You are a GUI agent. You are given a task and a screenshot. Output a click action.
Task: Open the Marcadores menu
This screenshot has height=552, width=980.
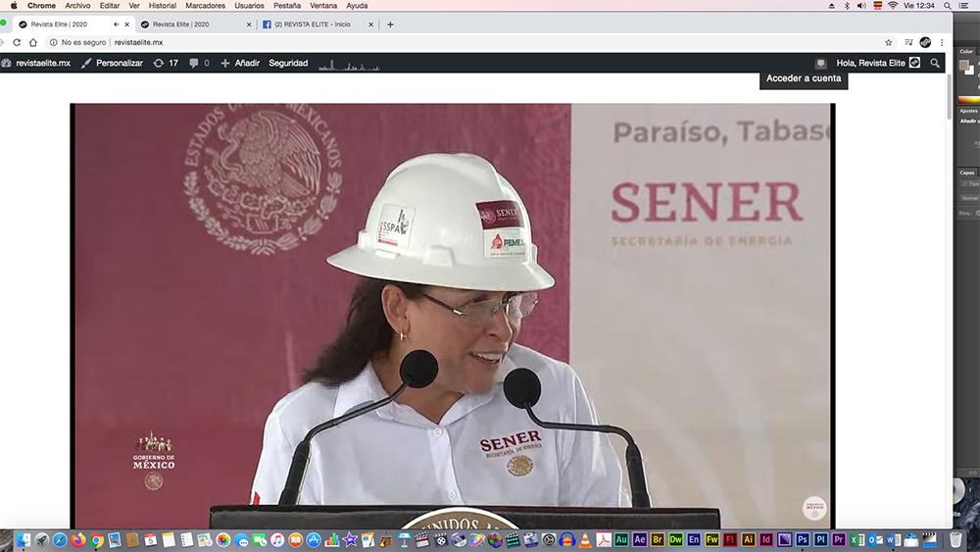pos(205,6)
